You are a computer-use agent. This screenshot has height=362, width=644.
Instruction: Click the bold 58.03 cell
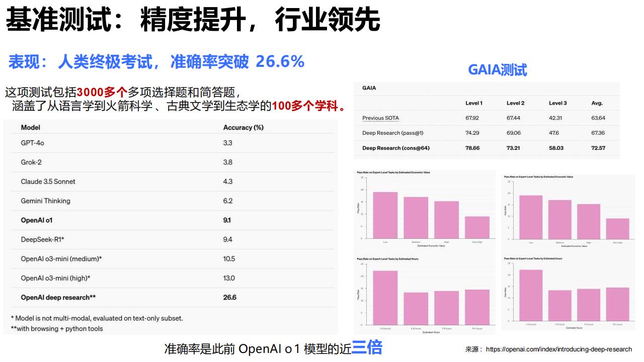(556, 148)
